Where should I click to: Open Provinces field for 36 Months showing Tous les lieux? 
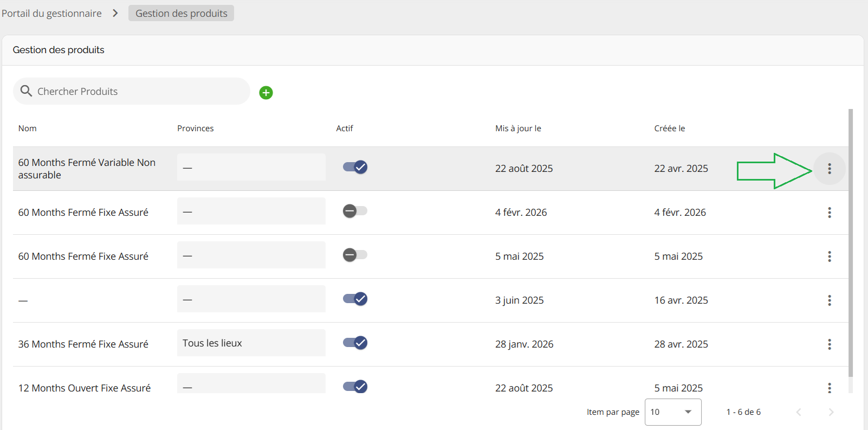point(251,343)
